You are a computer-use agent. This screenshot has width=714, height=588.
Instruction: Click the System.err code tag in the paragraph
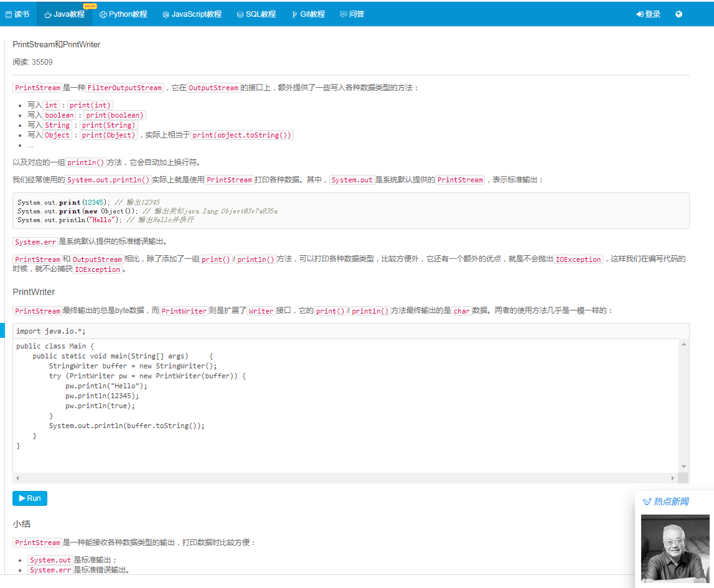coord(35,241)
